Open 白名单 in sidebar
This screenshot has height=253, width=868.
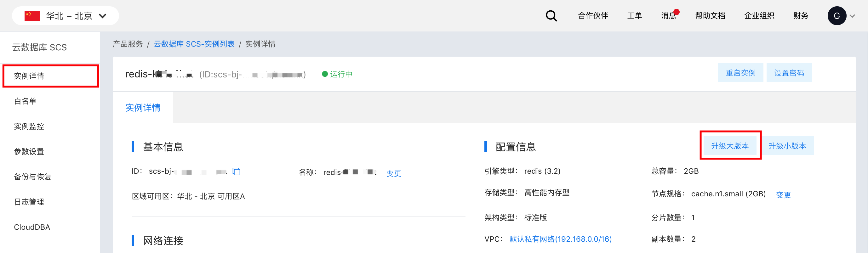tap(25, 101)
